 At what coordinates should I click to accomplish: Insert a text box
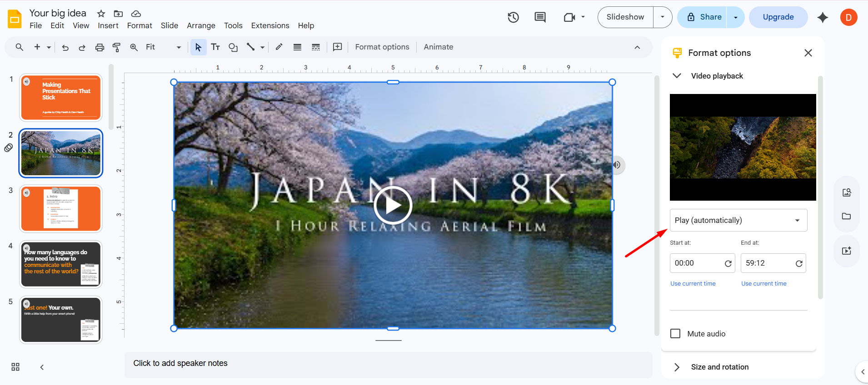(215, 47)
